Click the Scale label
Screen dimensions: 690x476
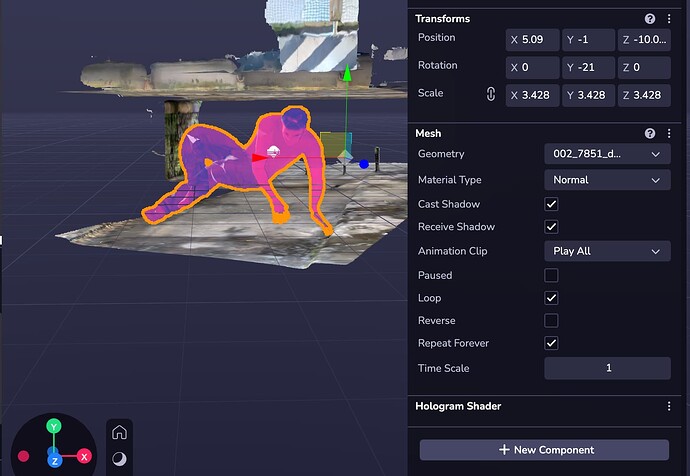click(x=430, y=93)
